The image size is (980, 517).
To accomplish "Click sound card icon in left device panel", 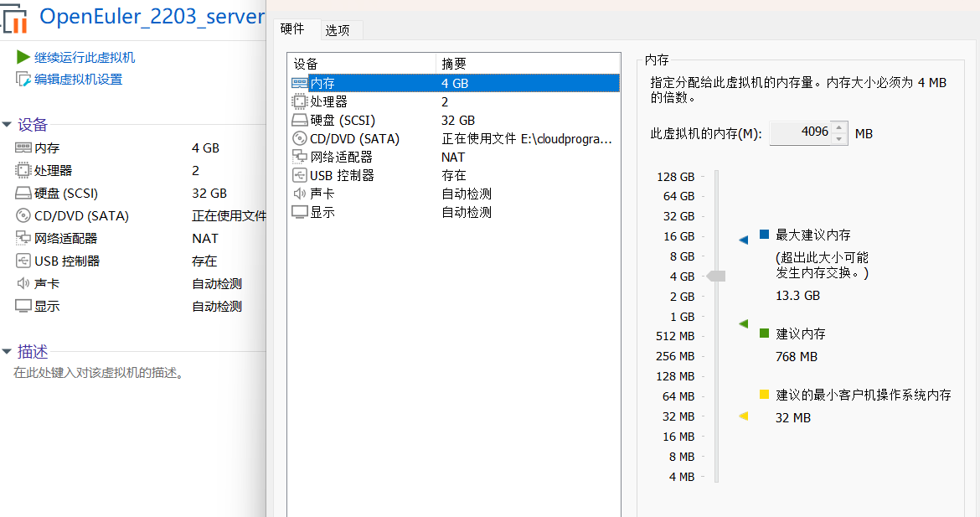I will [23, 283].
